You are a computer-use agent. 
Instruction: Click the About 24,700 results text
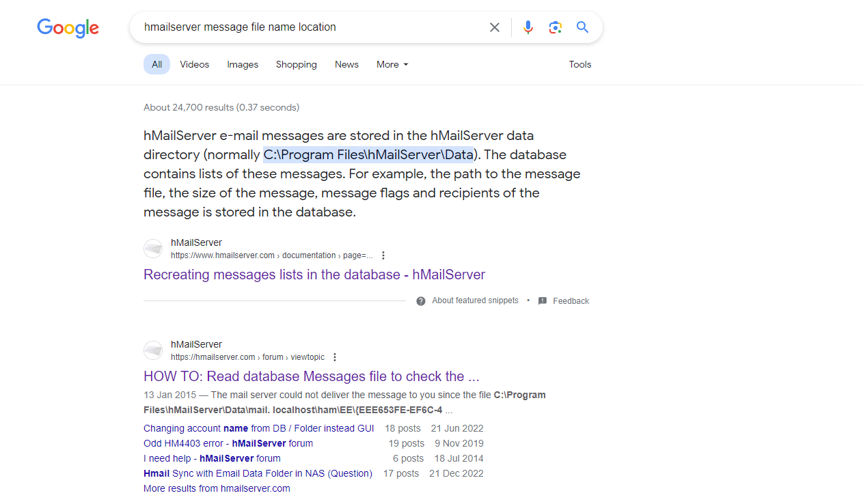(221, 107)
